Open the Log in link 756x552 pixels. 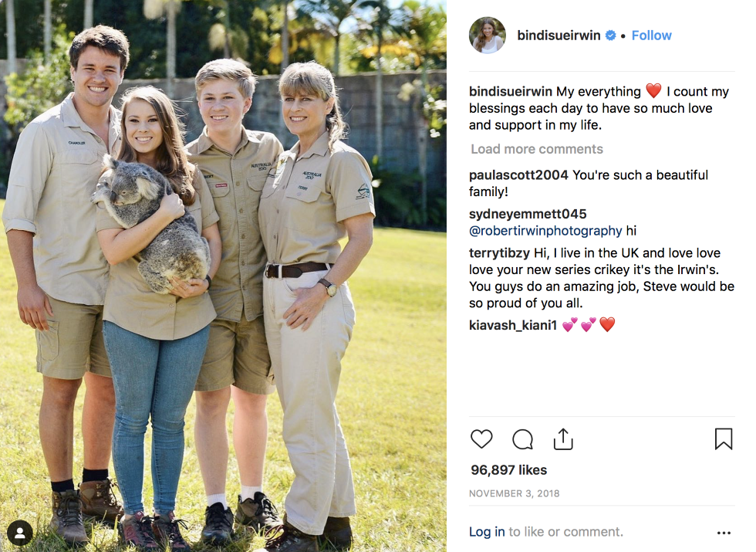point(487,532)
